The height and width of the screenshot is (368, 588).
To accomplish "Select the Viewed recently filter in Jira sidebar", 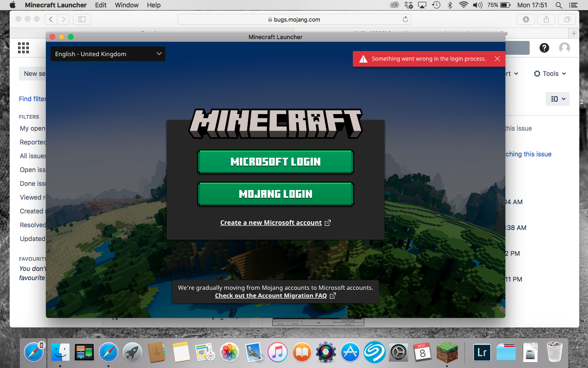I will point(33,197).
